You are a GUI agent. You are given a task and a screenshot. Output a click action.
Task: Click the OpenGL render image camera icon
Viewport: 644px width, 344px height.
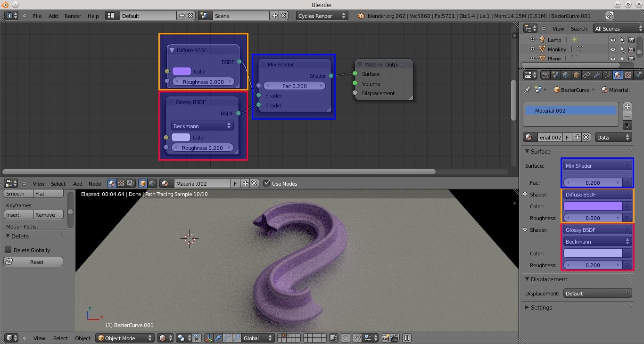tap(386, 338)
